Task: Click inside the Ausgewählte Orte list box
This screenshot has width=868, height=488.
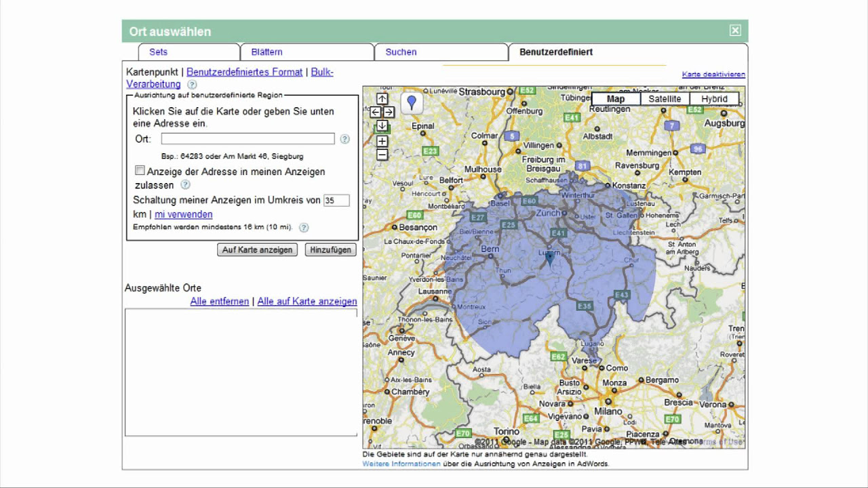Action: [x=241, y=372]
